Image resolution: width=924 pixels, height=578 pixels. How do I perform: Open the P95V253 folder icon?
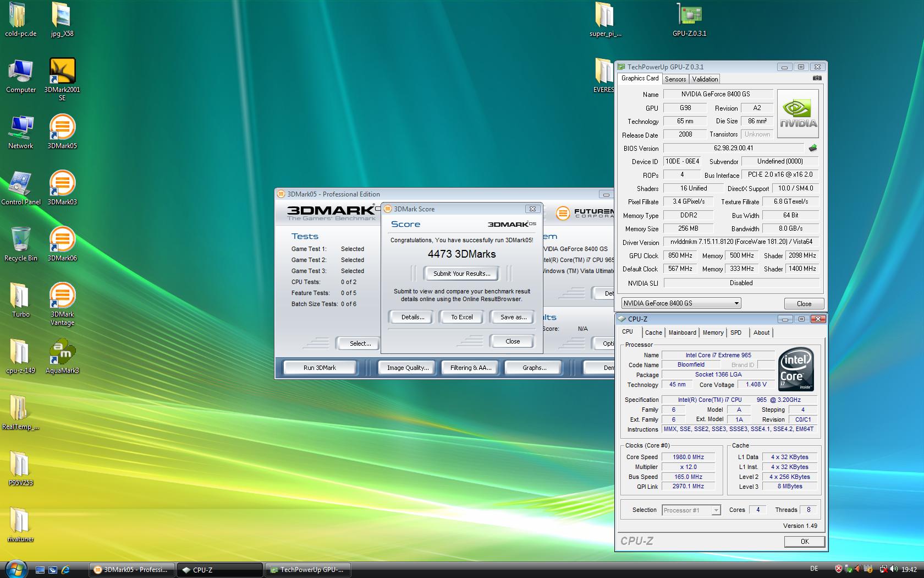click(20, 469)
